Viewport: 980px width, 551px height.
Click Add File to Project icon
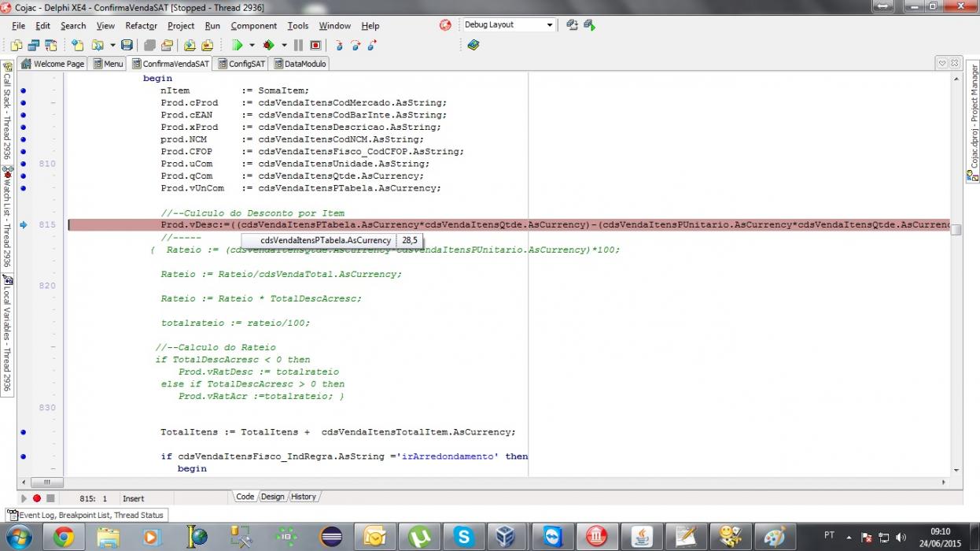[x=190, y=46]
